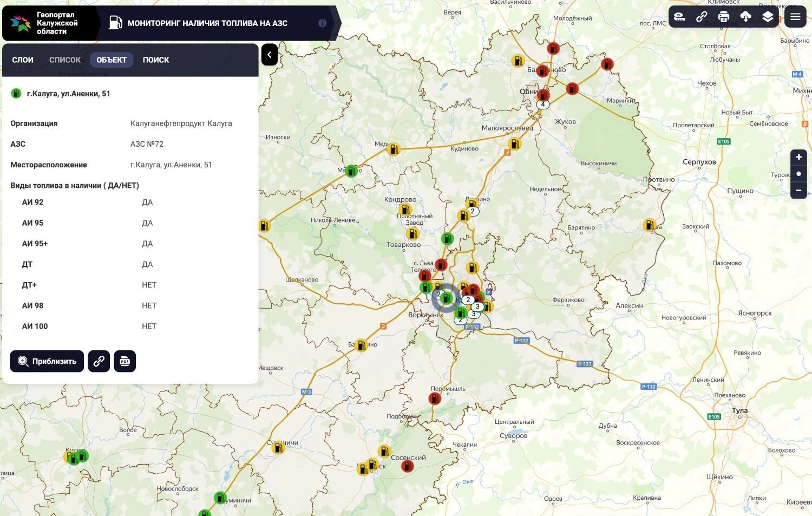
Task: Open the measurement tape tool
Action: 679,17
